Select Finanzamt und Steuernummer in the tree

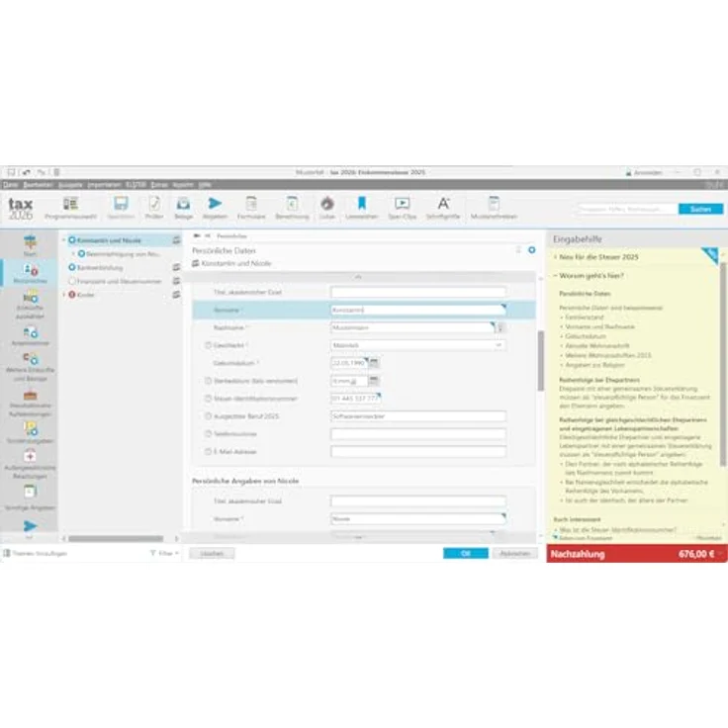click(119, 281)
